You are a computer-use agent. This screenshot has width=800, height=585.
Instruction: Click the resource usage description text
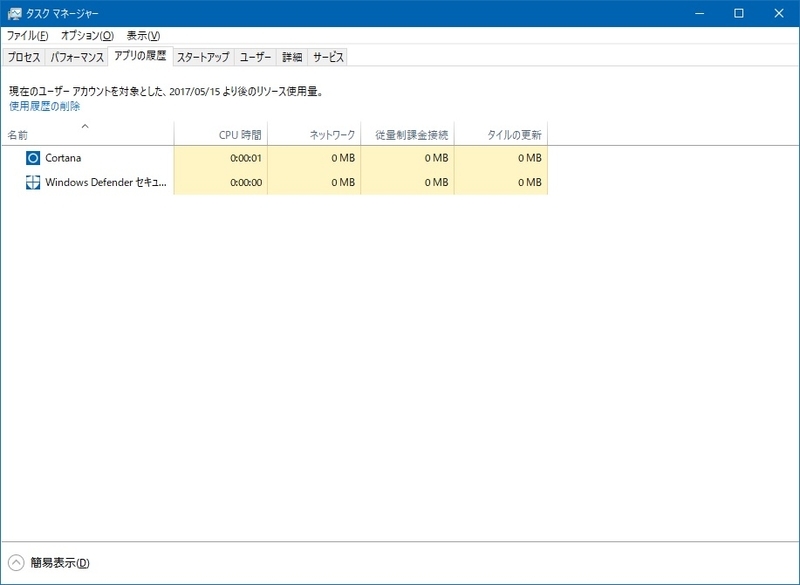[166, 92]
